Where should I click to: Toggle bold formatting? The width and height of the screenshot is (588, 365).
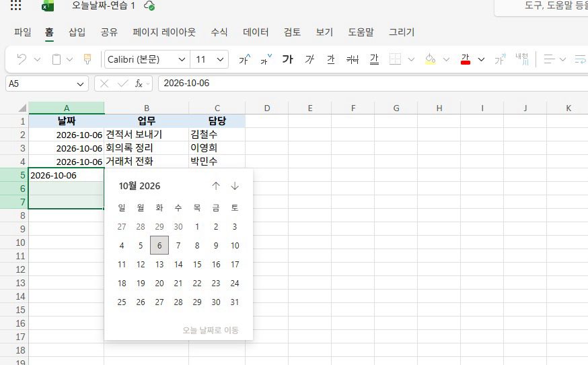click(x=288, y=59)
